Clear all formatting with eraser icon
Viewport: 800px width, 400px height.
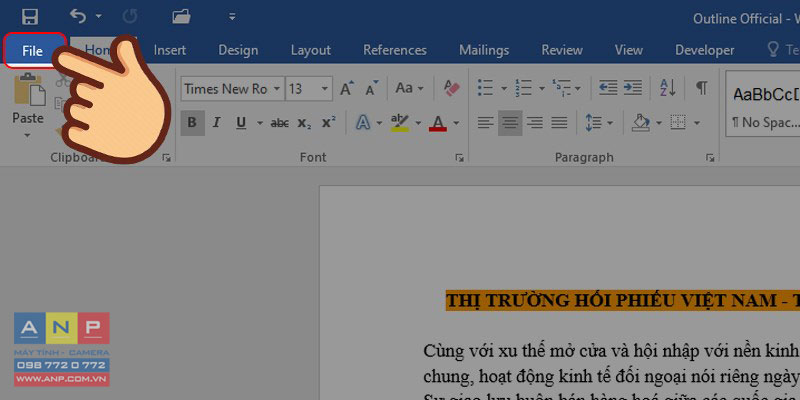[452, 89]
